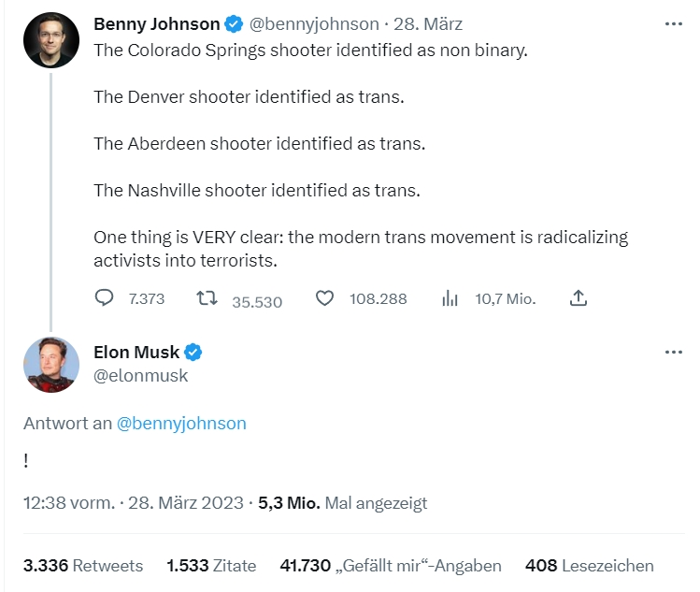The image size is (700, 592).
Task: Open Benny Johnson's profile picture
Action: (50, 40)
